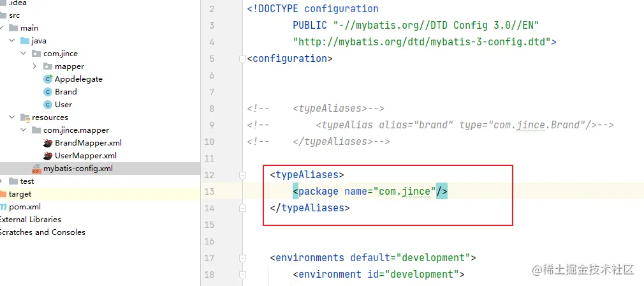Open the Appdelegate class

click(79, 79)
